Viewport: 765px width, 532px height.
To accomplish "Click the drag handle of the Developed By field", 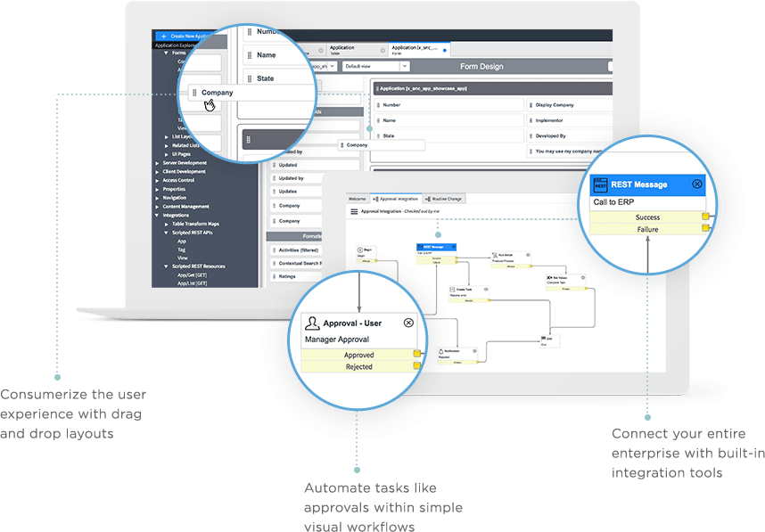I will 531,136.
